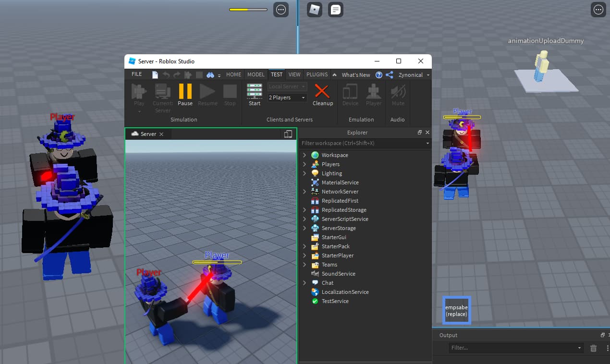Close the Explorer panel

point(427,133)
